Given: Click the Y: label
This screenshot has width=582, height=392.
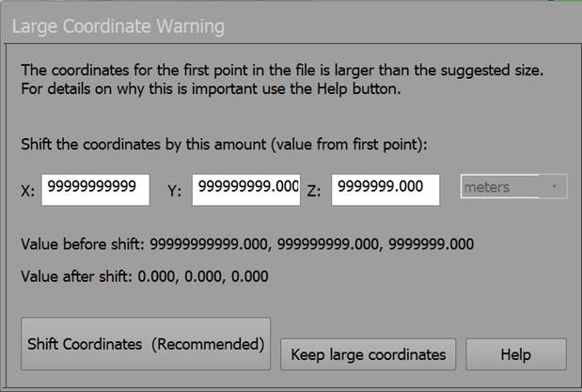Looking at the screenshot, I should click(x=174, y=192).
